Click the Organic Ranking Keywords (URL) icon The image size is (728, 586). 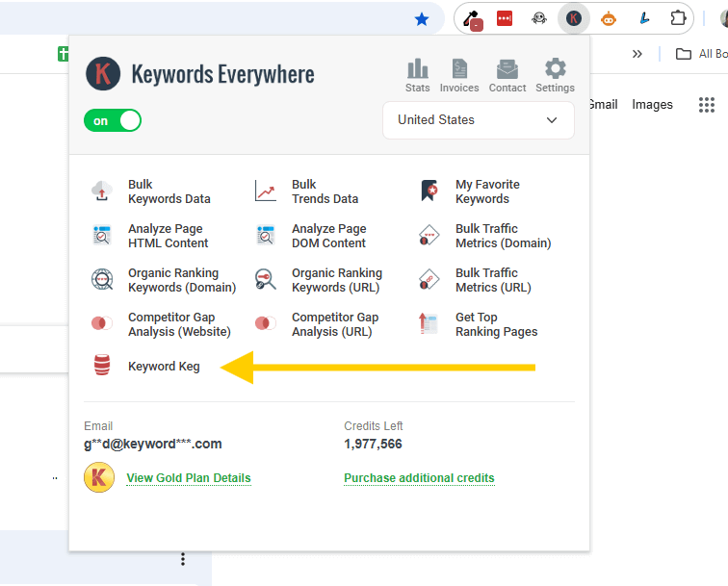266,279
